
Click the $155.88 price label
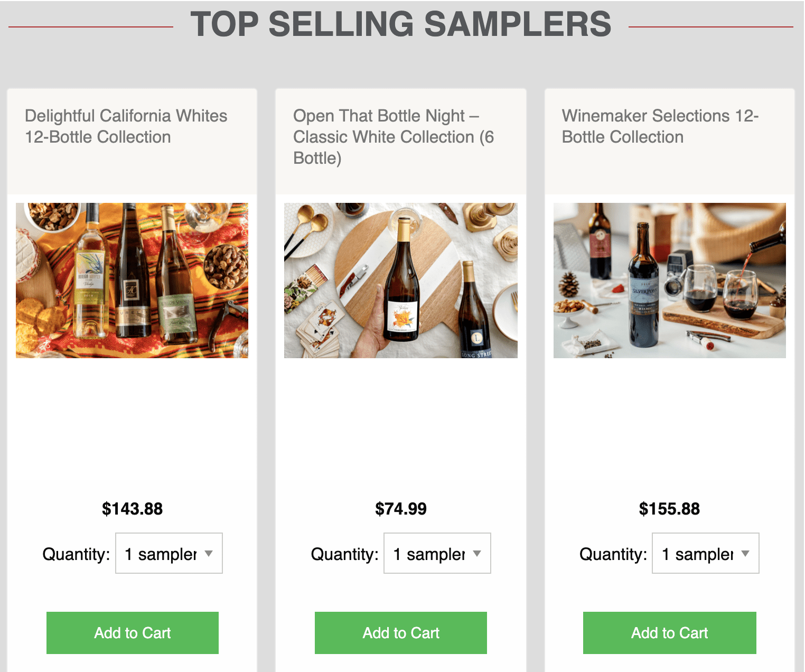coord(669,509)
